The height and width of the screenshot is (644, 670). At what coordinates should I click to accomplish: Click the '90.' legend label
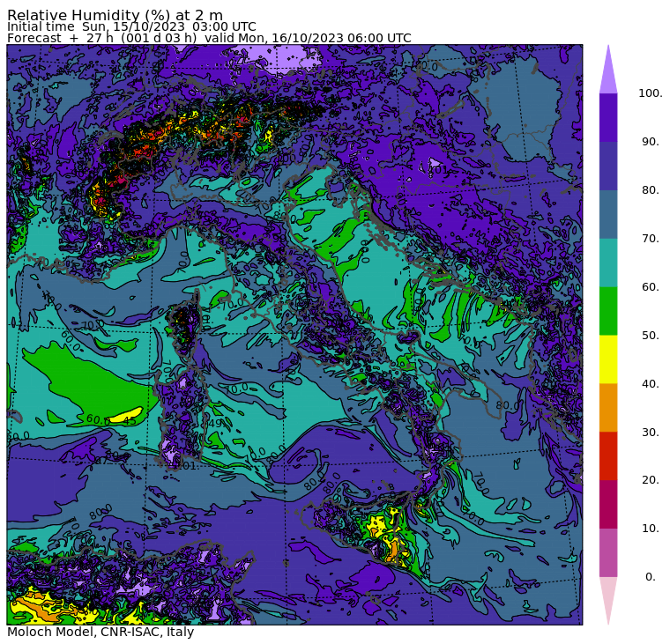pos(650,142)
